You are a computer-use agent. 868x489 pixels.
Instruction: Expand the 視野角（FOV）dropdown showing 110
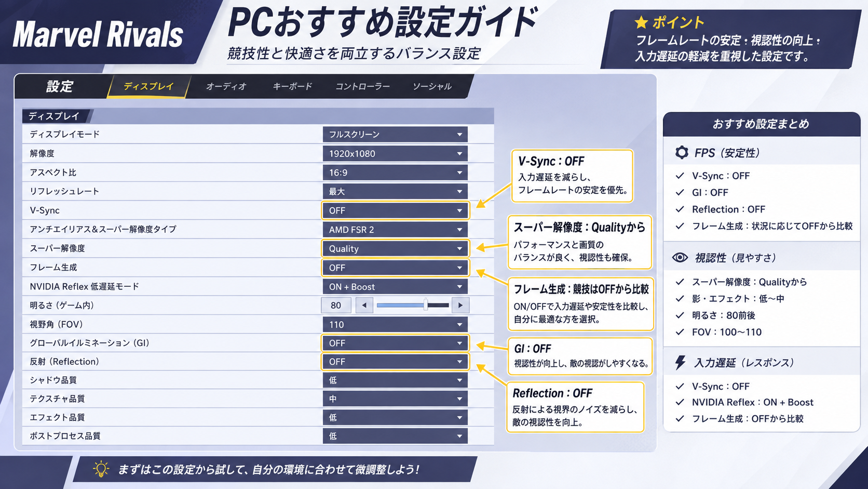coord(395,324)
